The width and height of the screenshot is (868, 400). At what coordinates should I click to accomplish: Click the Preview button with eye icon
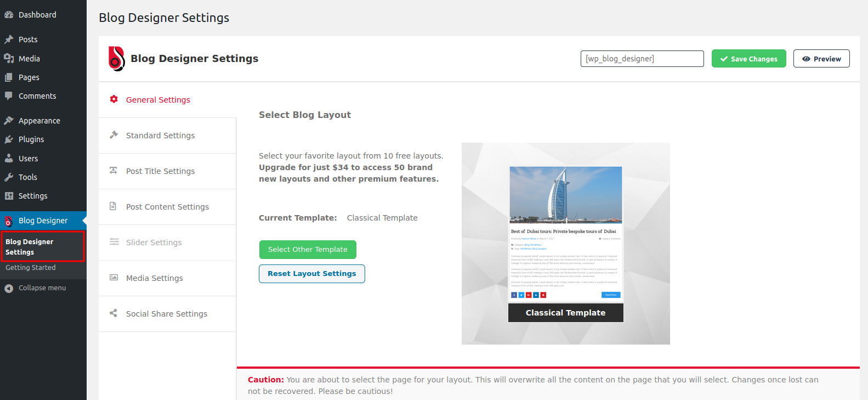[x=821, y=59]
